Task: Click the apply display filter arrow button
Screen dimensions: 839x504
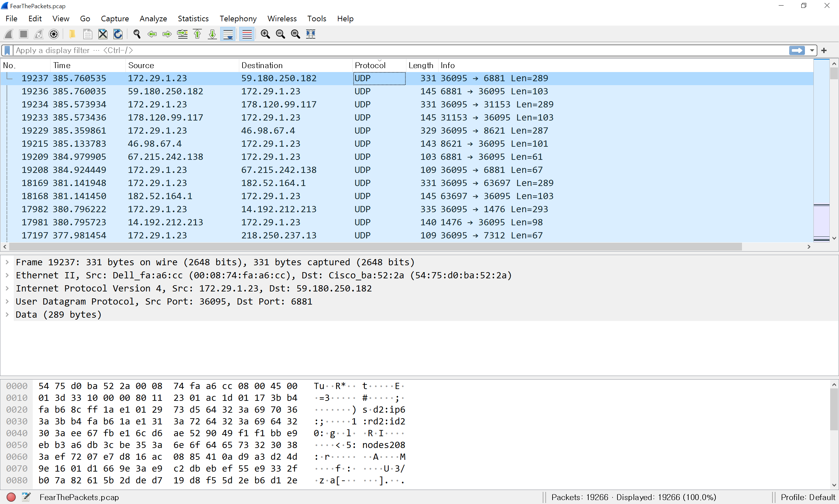Action: tap(797, 50)
